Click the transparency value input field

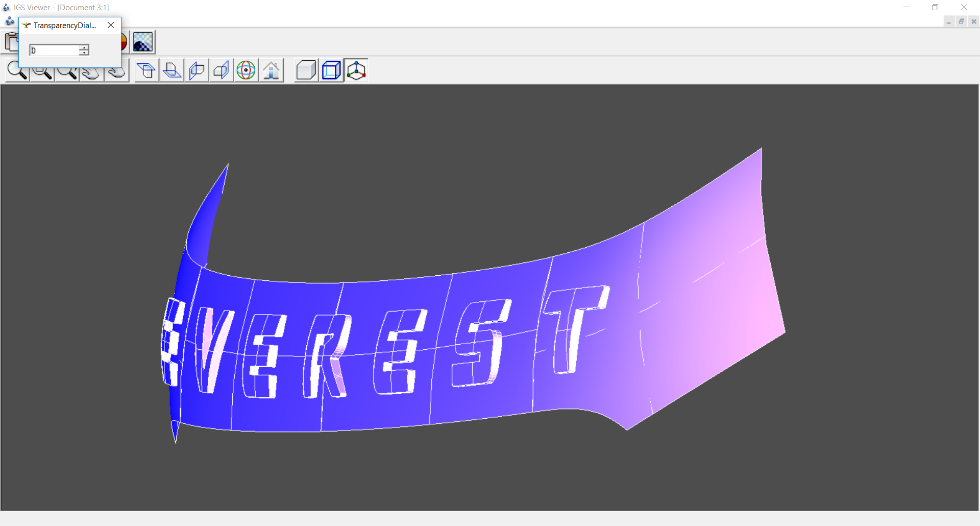[x=54, y=50]
